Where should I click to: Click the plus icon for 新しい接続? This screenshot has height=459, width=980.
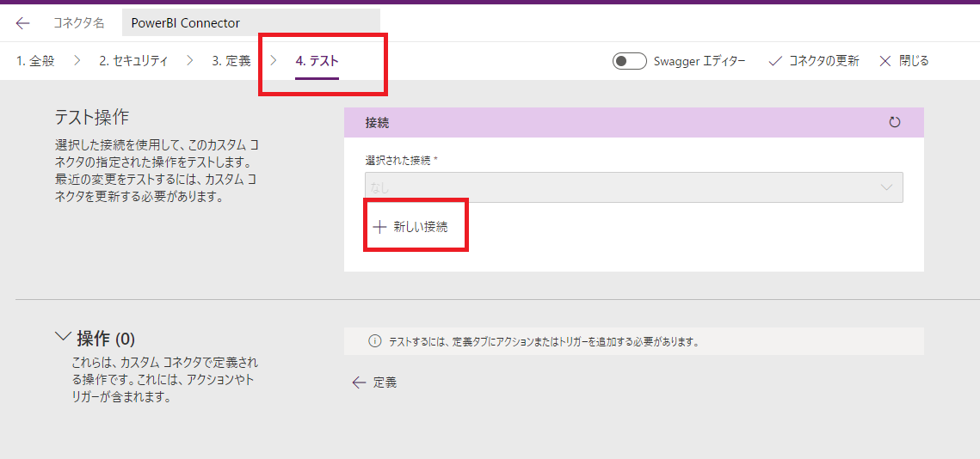point(379,227)
